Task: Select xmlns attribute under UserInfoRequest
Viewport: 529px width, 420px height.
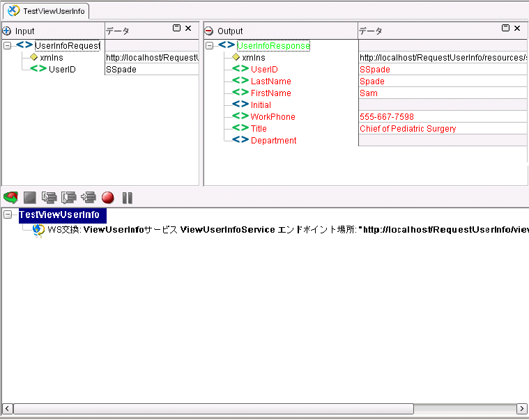Action: click(x=52, y=58)
